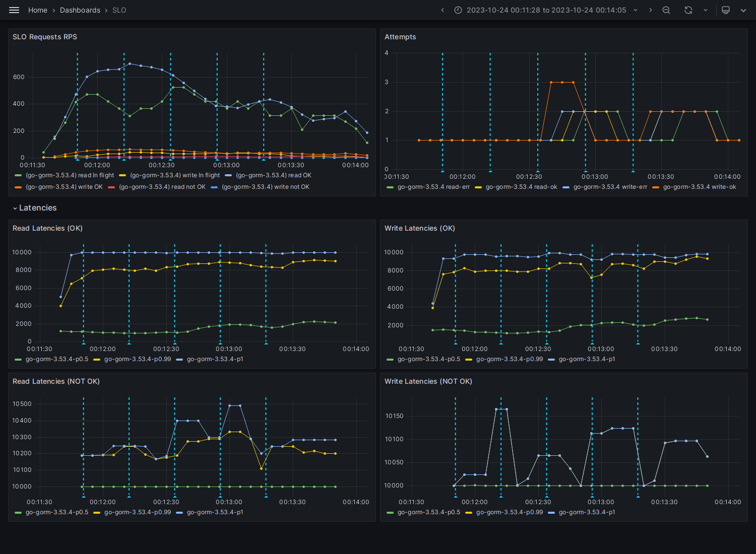
Task: Click orange swatch of write-ok in Attempts legend
Action: pos(656,187)
